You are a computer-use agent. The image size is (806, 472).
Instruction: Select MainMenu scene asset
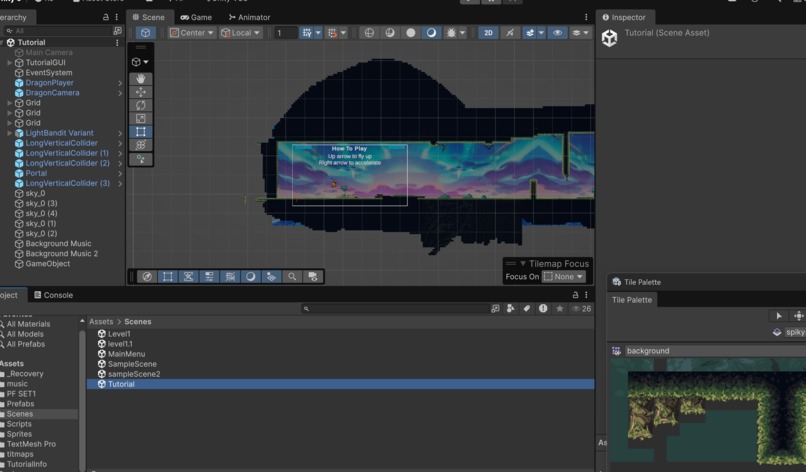point(126,354)
